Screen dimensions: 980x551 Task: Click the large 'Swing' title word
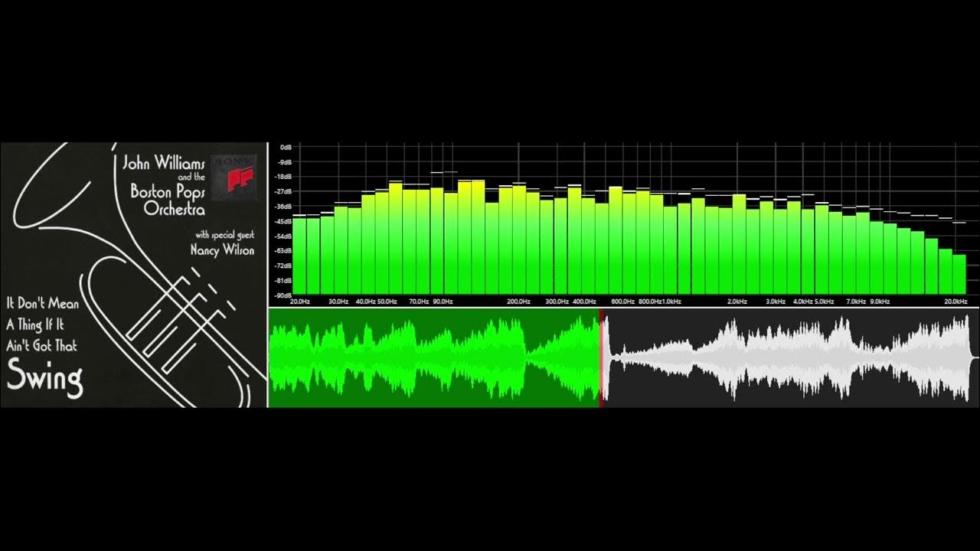click(44, 377)
